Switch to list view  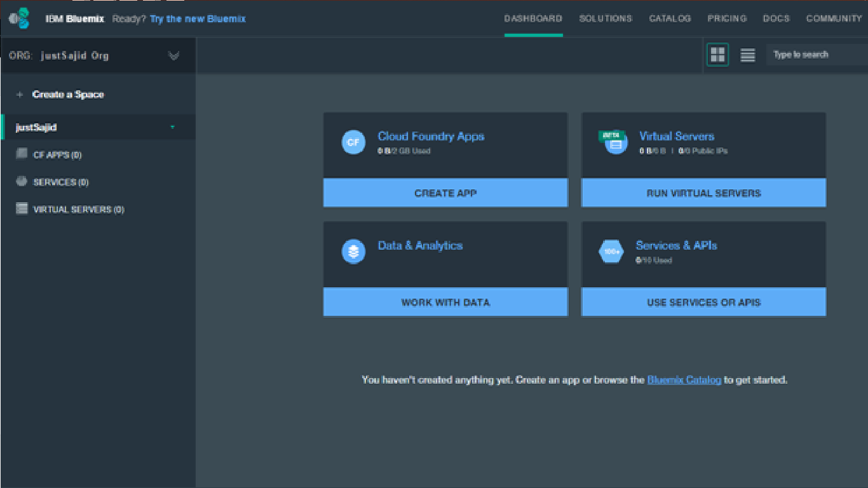(748, 55)
